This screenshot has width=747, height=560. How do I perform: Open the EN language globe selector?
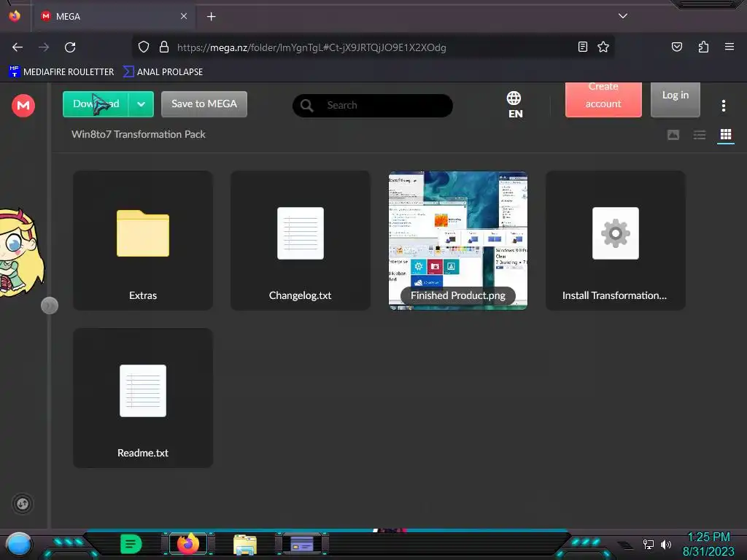pos(514,105)
